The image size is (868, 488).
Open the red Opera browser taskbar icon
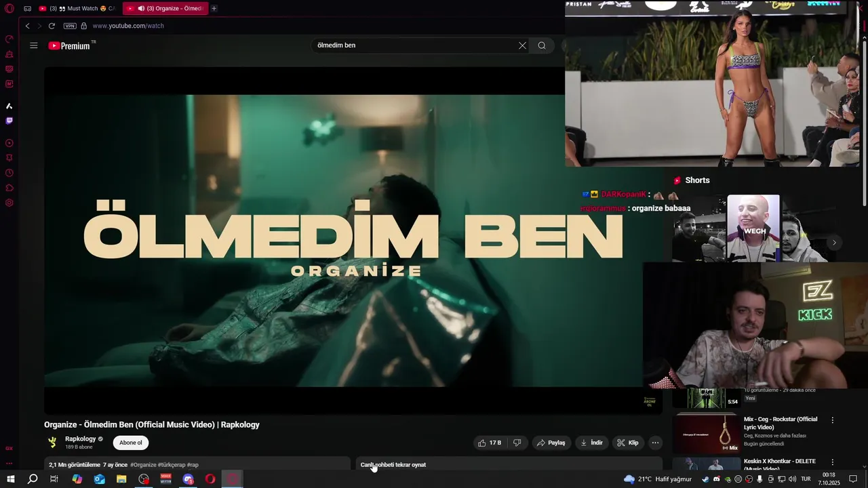coord(210,479)
